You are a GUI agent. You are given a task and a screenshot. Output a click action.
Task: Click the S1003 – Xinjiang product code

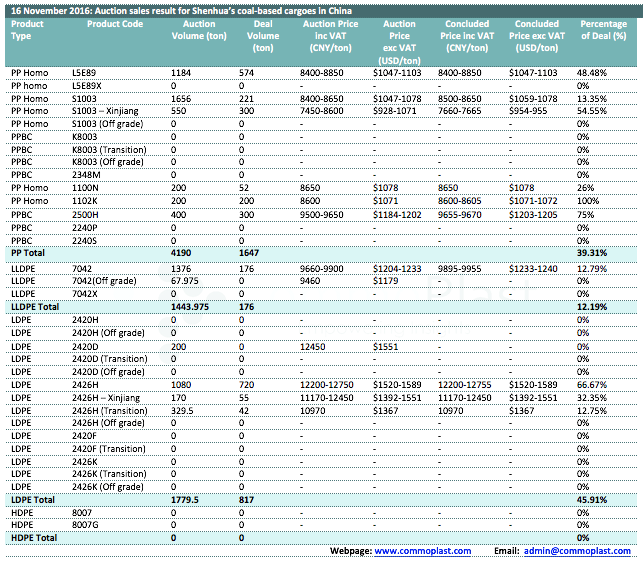107,111
